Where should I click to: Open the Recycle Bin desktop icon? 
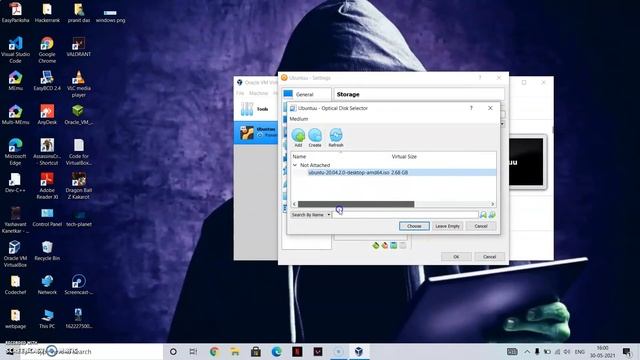coord(47,250)
